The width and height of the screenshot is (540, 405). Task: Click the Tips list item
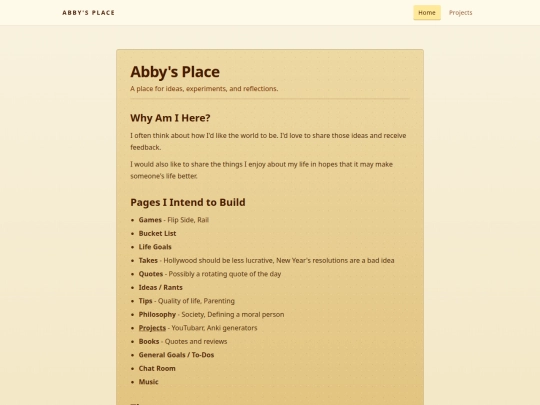click(x=187, y=301)
